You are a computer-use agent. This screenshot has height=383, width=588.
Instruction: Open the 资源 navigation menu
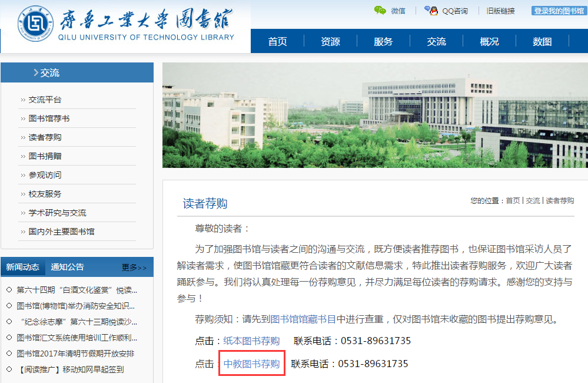point(330,41)
